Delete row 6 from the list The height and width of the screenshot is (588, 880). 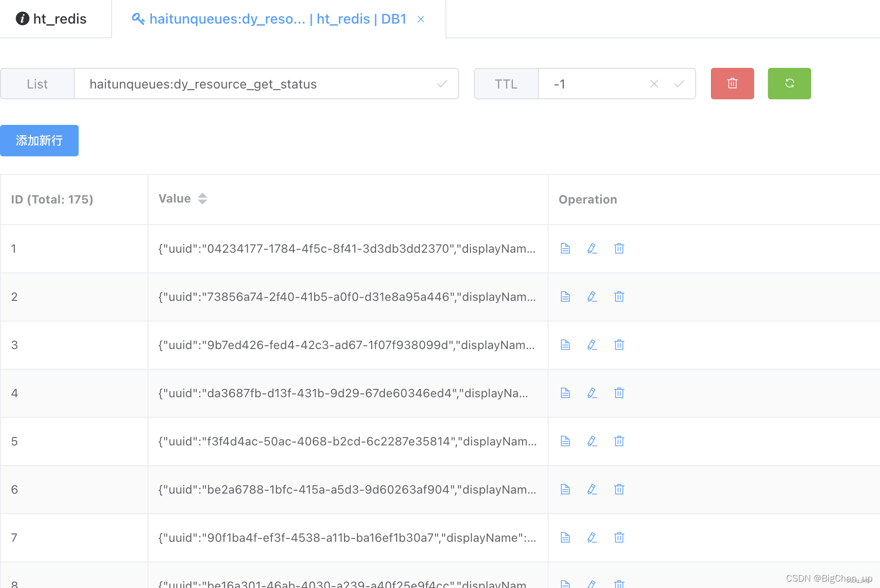619,489
